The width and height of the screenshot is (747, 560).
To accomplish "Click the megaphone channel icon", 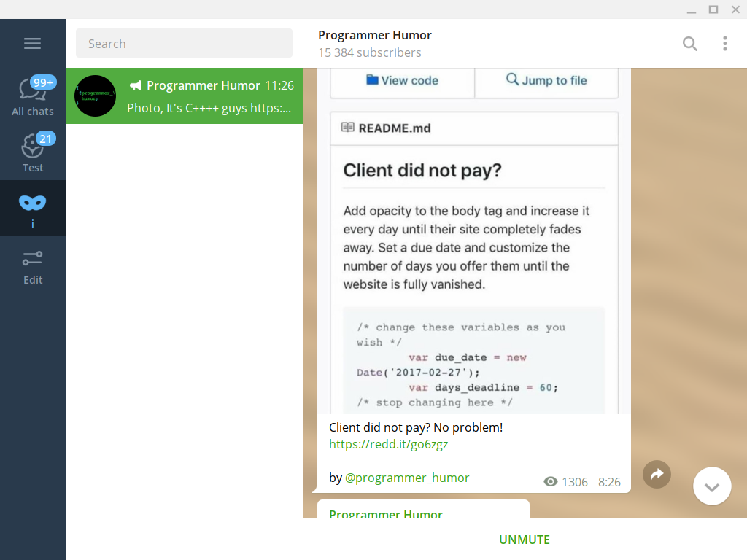I will [x=135, y=86].
